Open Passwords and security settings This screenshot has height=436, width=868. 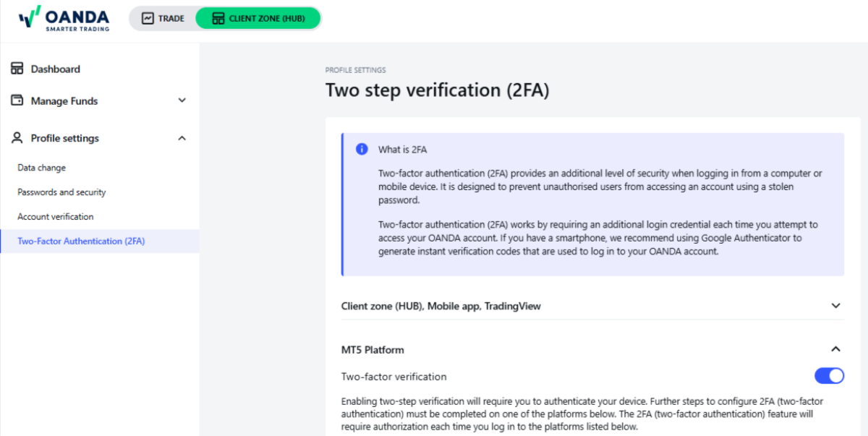(61, 192)
